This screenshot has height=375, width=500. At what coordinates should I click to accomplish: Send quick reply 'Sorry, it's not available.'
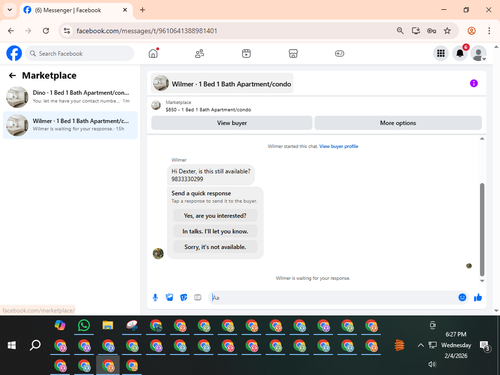(x=215, y=247)
